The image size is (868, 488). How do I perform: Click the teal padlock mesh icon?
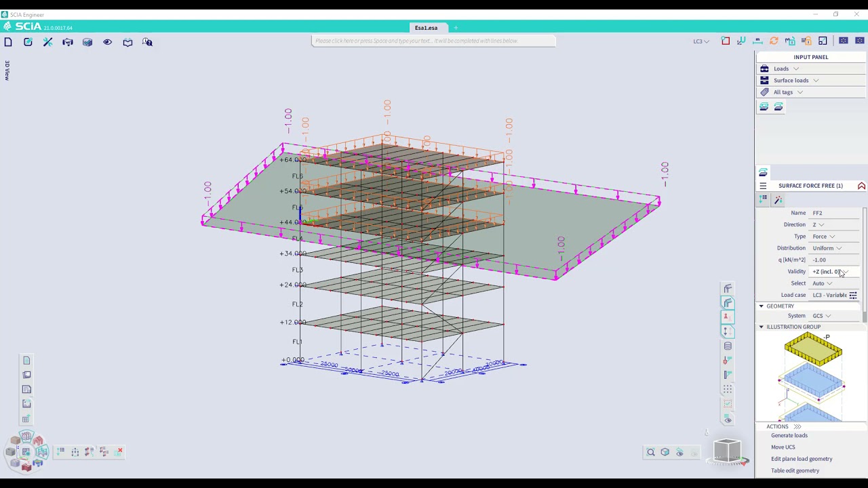(790, 41)
